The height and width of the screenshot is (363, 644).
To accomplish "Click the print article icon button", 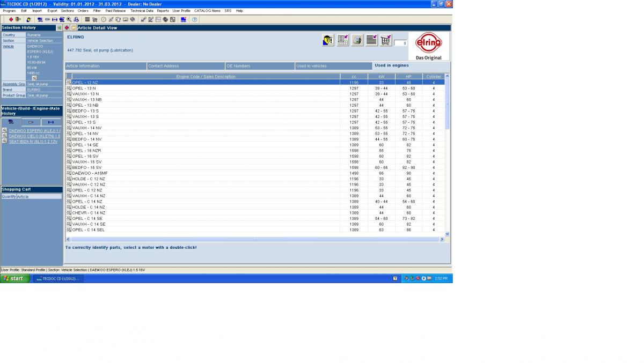I will tap(357, 40).
